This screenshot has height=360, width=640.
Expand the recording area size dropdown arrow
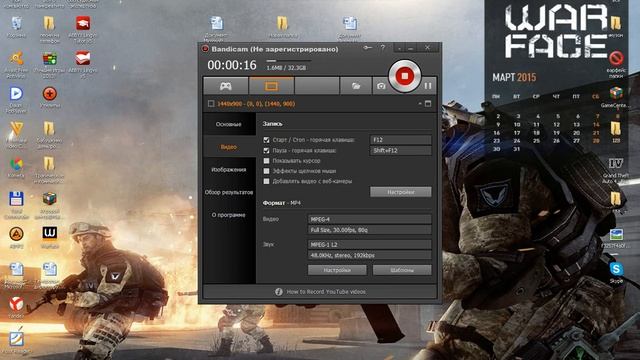tap(420, 104)
